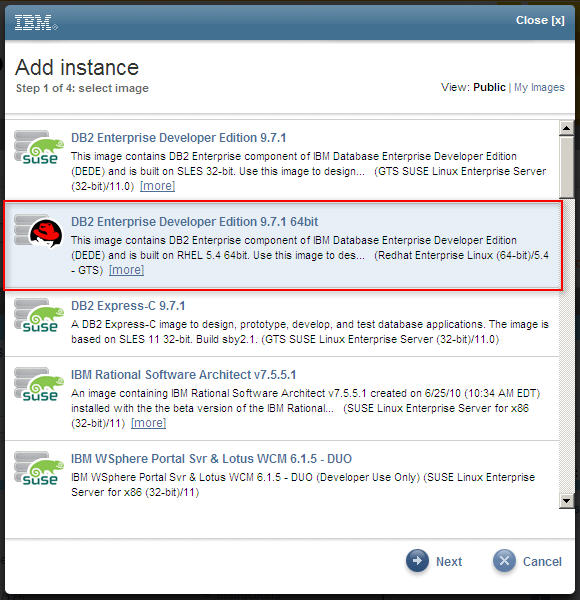Open [more] link for Rational Software Architect image

click(x=148, y=423)
